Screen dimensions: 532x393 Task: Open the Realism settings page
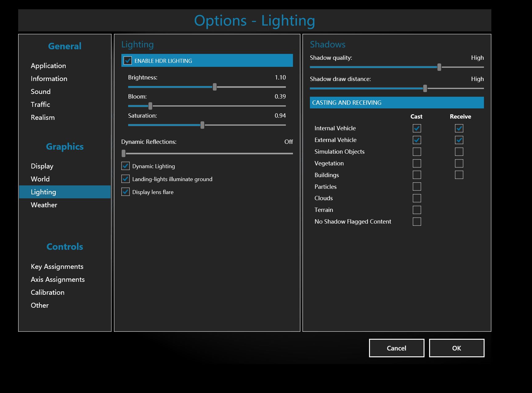43,117
